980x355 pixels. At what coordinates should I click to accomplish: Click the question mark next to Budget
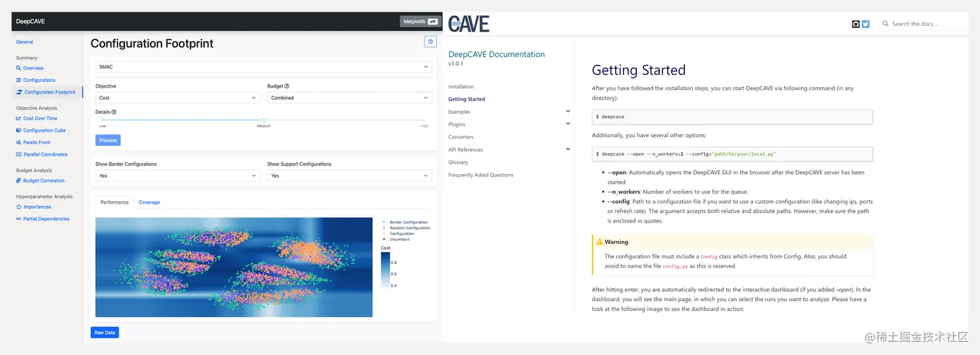tap(286, 86)
